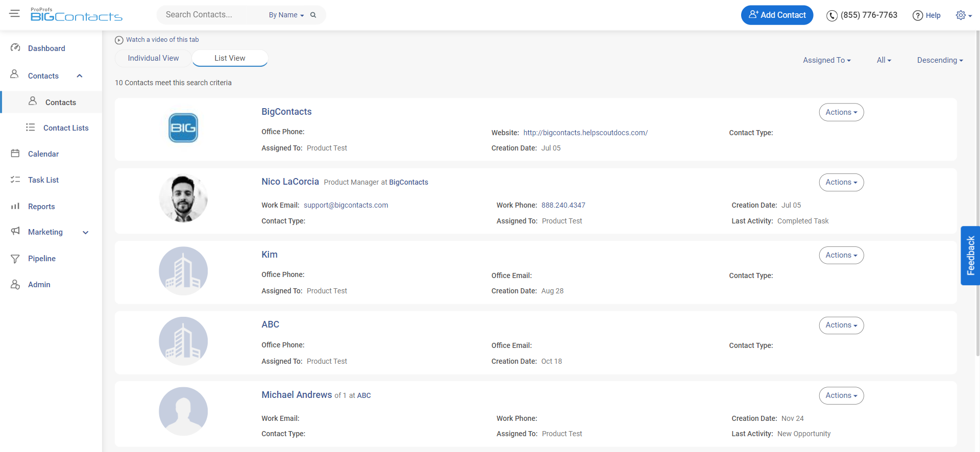Click the Task List checklist icon
Image resolution: width=980 pixels, height=452 pixels.
(15, 180)
